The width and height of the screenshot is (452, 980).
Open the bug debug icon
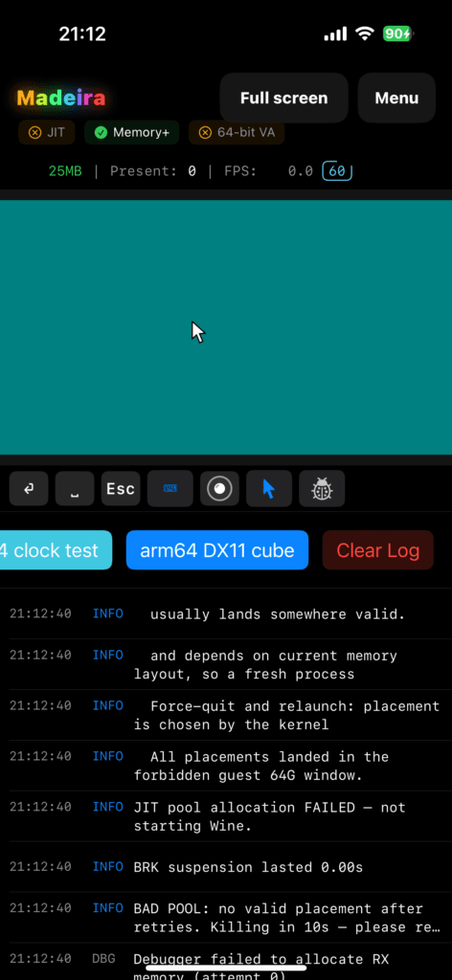(322, 488)
